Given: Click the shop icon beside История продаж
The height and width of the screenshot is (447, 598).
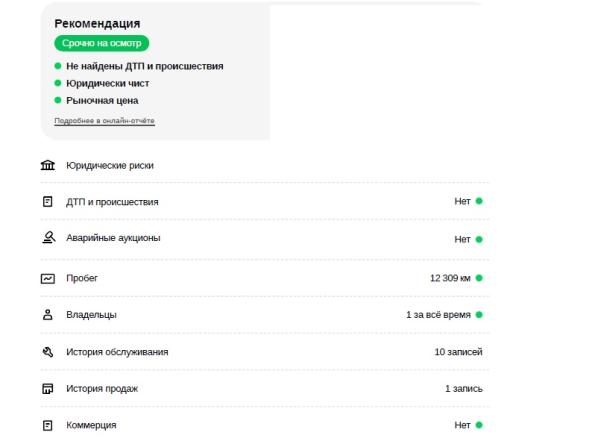Looking at the screenshot, I should coord(48,389).
